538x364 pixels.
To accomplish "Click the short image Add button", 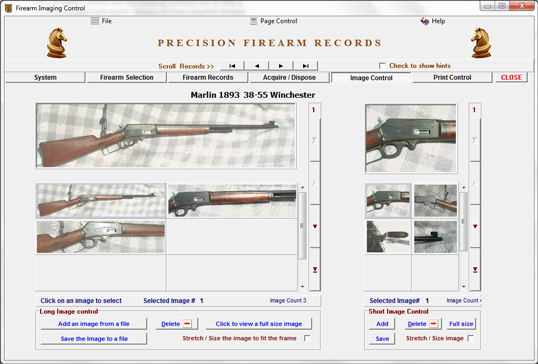I will [382, 324].
